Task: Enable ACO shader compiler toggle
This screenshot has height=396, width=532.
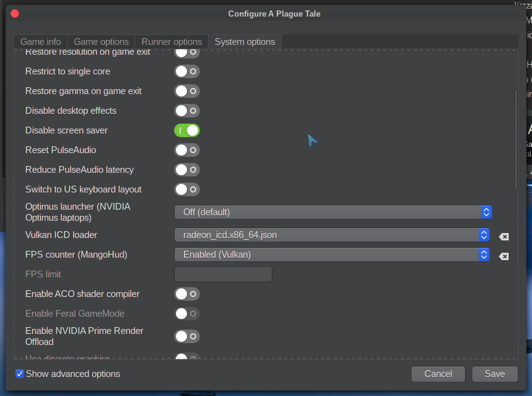Action: [187, 294]
